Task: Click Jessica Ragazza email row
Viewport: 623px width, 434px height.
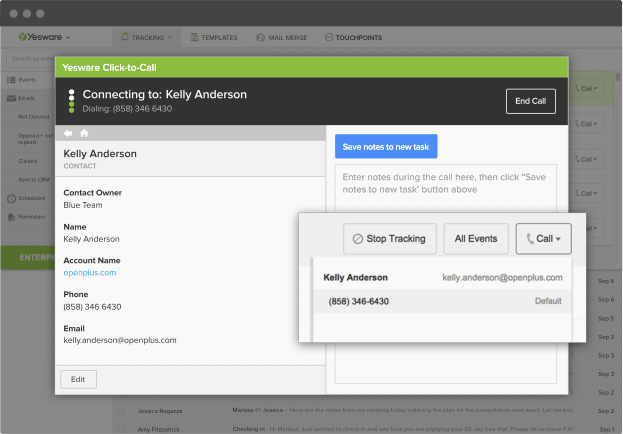Action: [366, 411]
